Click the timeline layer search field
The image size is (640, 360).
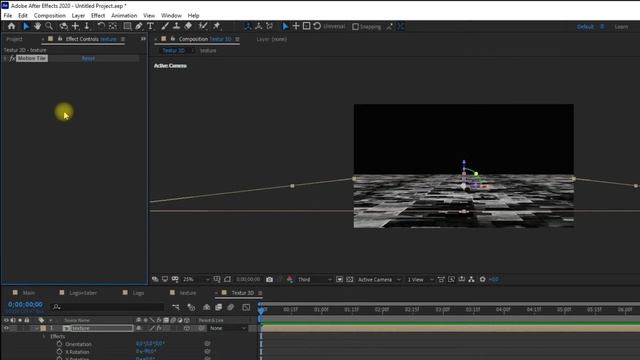pyautogui.click(x=108, y=307)
